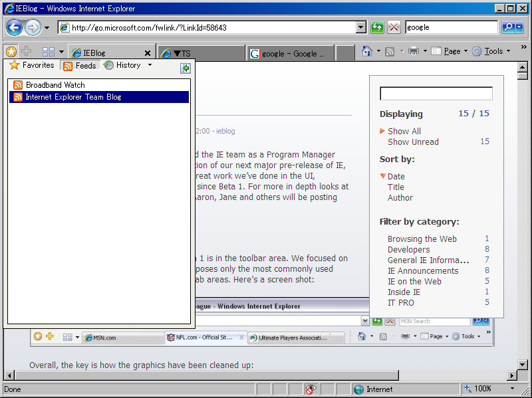Open the Page menu
532x398 pixels.
pos(449,51)
